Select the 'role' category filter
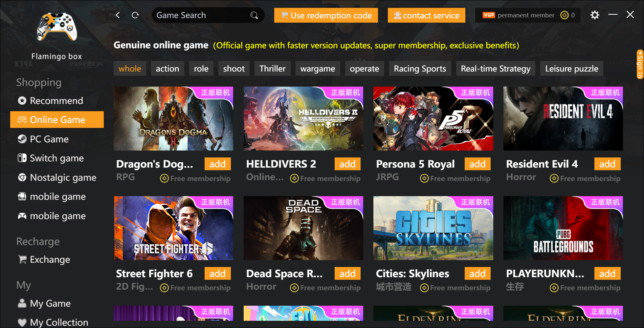Viewport: 644px width, 328px height. [201, 69]
